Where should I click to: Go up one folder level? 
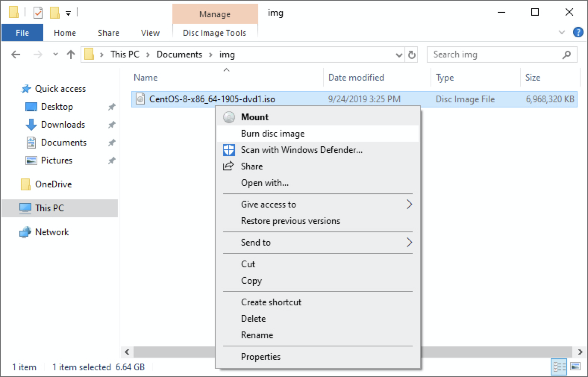pyautogui.click(x=71, y=55)
